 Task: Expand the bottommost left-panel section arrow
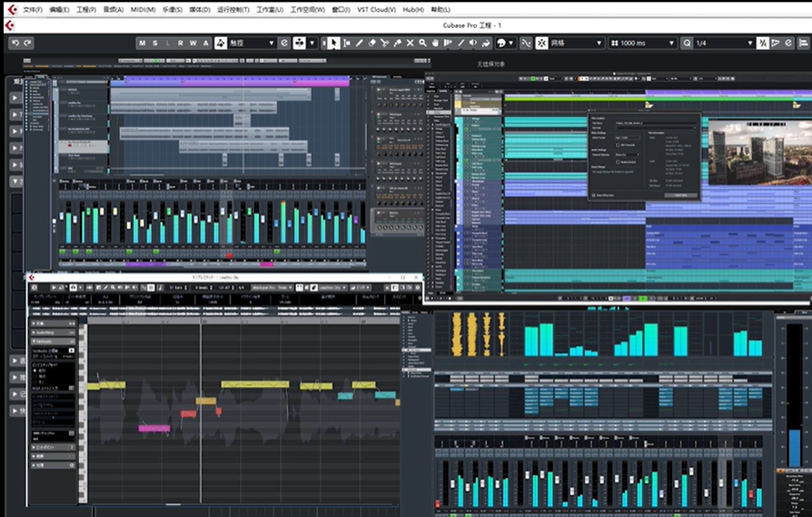click(x=15, y=411)
